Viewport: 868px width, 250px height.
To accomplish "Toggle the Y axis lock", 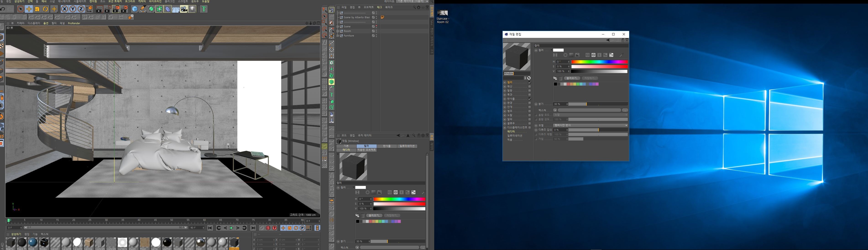I will point(73,9).
